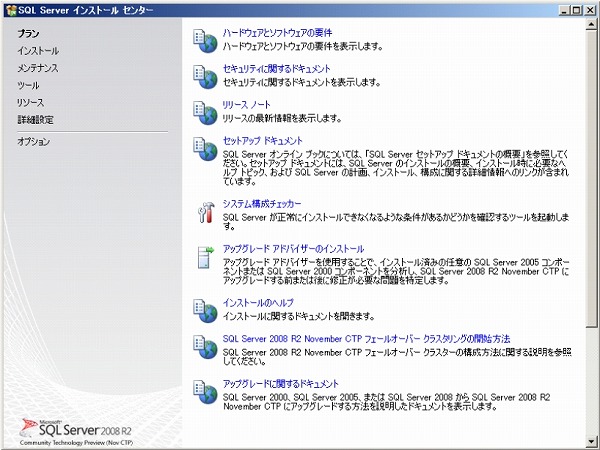Click the SQL Server title bar icon

point(11,10)
